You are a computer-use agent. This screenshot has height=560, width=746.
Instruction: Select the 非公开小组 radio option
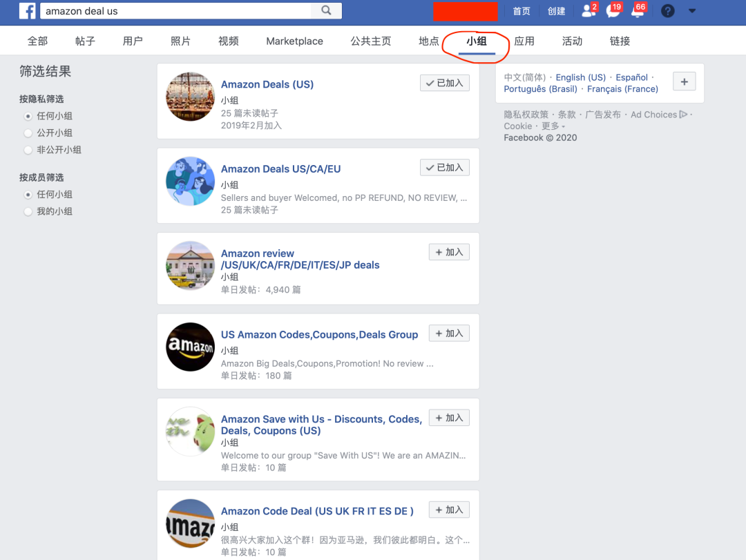tap(28, 150)
